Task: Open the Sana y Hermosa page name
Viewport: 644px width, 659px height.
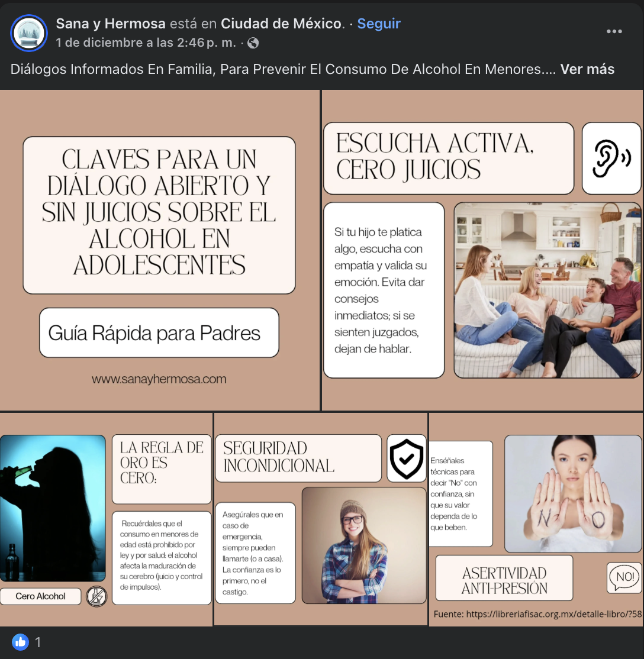Action: click(x=111, y=24)
